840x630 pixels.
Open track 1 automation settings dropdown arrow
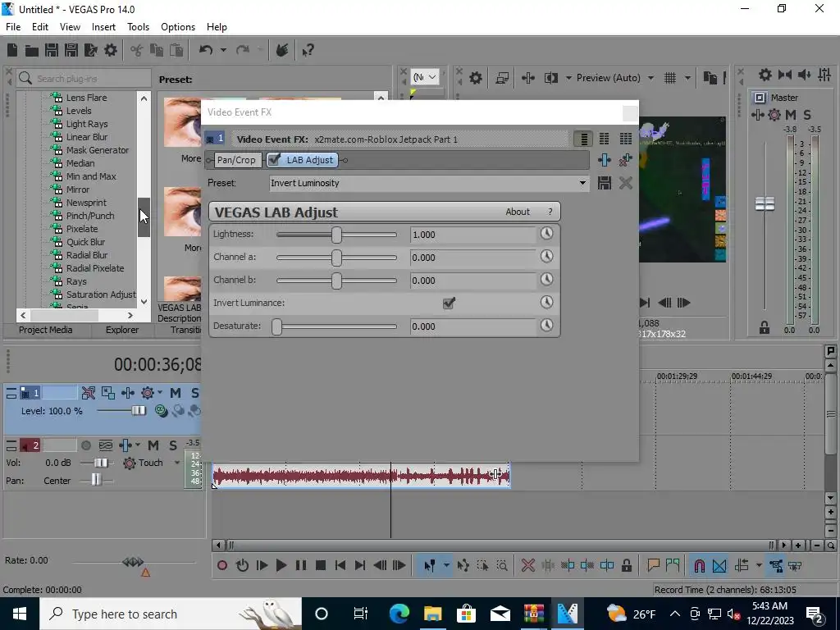pos(160,393)
